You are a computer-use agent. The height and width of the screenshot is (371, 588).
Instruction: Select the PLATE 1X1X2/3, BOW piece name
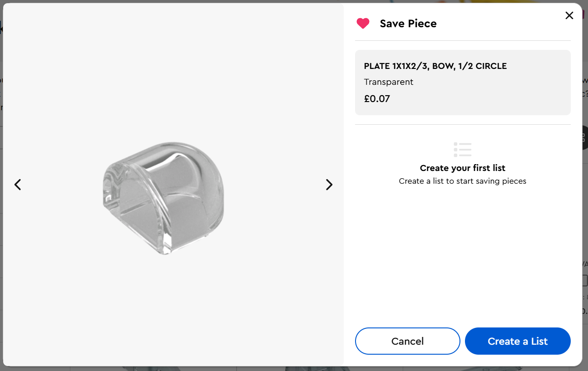[435, 66]
